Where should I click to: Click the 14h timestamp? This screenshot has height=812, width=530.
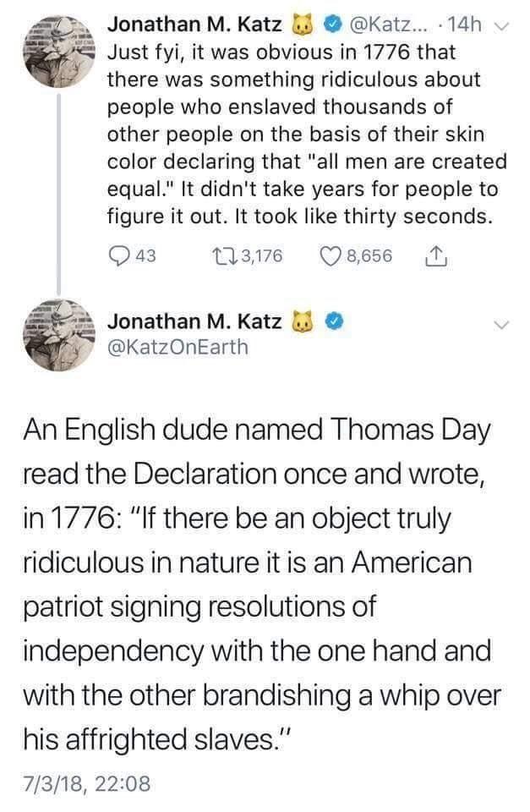tap(464, 25)
